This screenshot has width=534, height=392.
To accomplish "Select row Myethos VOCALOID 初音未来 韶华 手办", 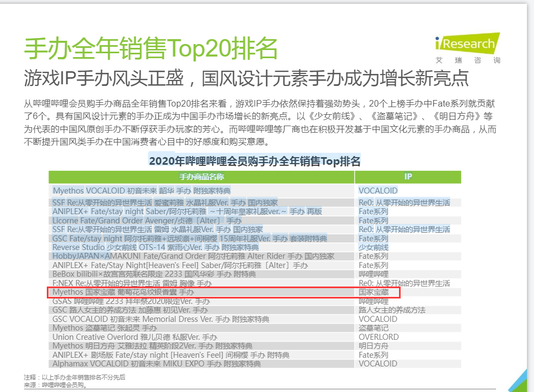I will pyautogui.click(x=255, y=190).
